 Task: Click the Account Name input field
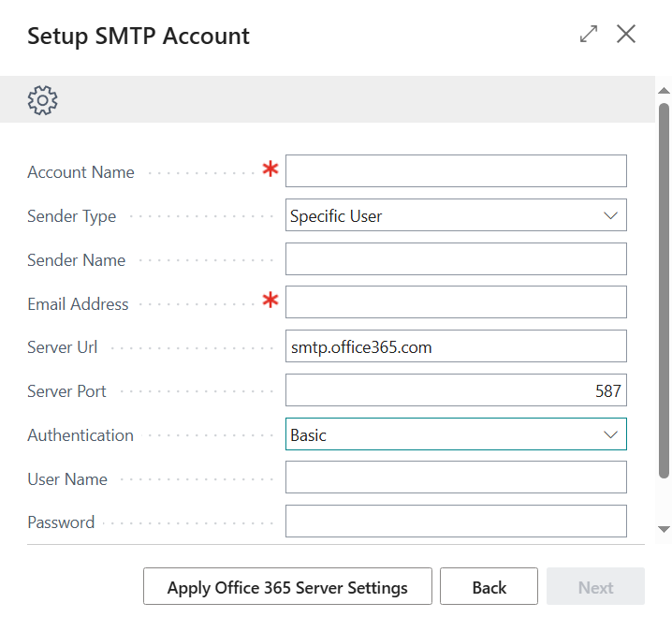coord(455,171)
